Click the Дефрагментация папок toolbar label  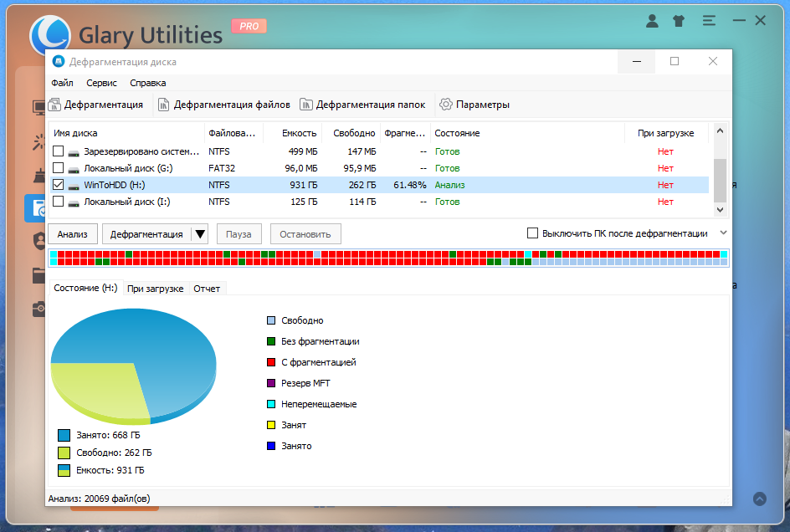[370, 105]
